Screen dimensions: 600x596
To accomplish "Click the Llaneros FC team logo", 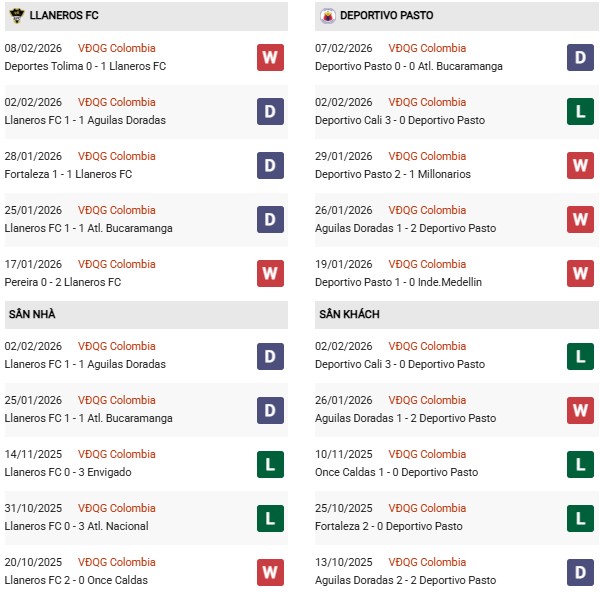I will point(16,16).
